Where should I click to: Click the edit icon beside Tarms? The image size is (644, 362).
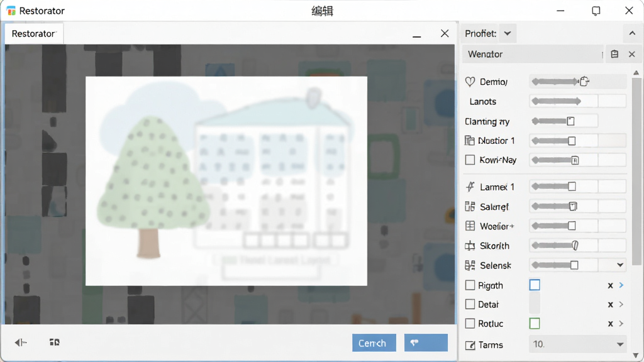[x=470, y=345]
